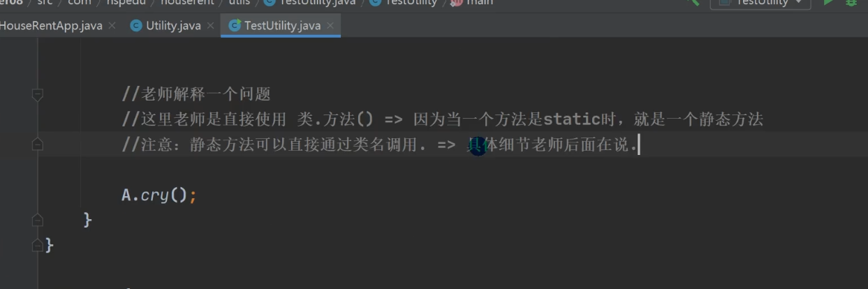Close the TestUtility.java editor tab
868x289 pixels.
point(330,26)
